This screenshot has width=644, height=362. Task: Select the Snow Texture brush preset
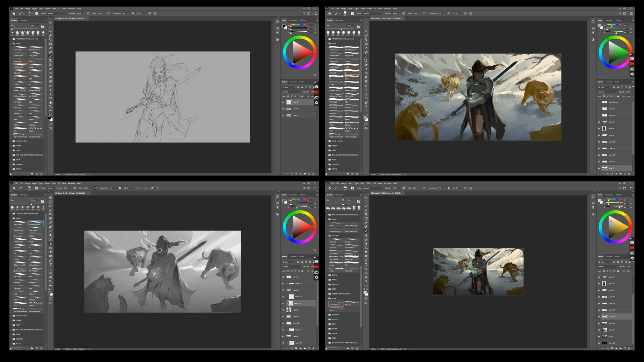336,304
